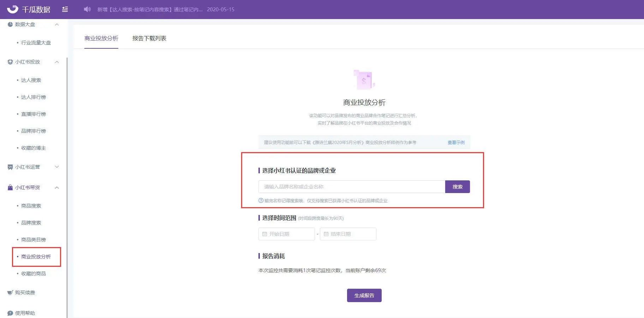
Task: Click the 小红书运营 chart icon
Action: point(10,167)
